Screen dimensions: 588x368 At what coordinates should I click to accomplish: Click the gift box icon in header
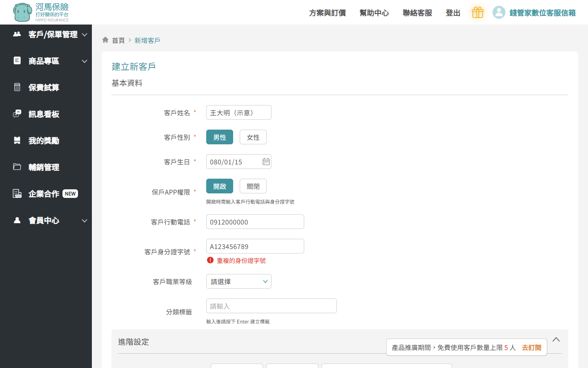(477, 13)
